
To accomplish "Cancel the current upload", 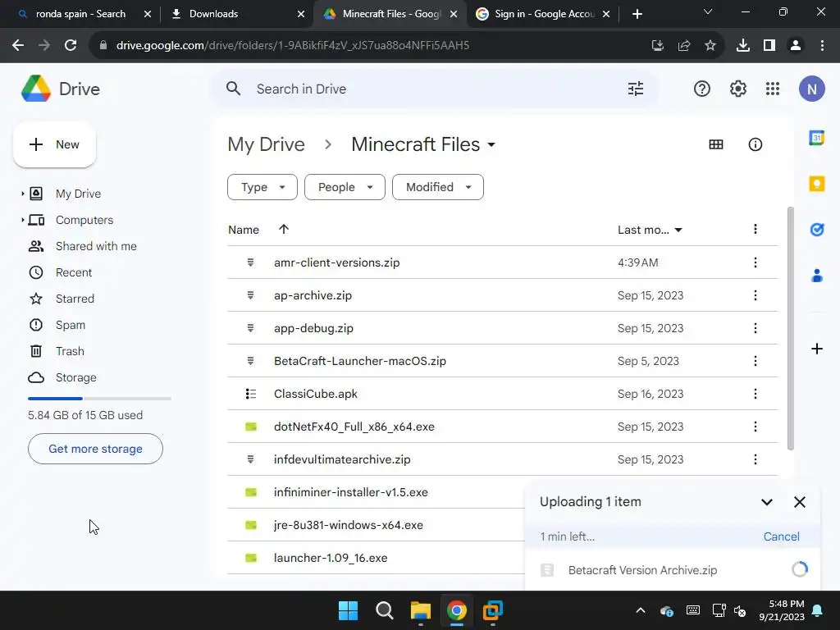I will (x=781, y=536).
